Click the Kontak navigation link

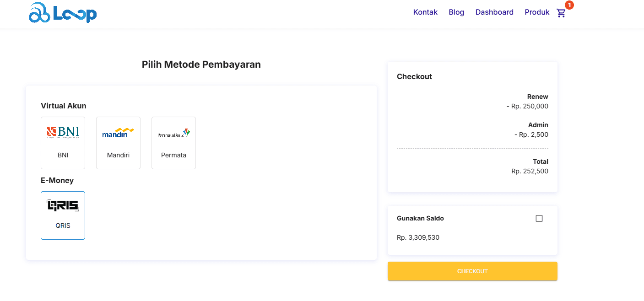point(425,12)
